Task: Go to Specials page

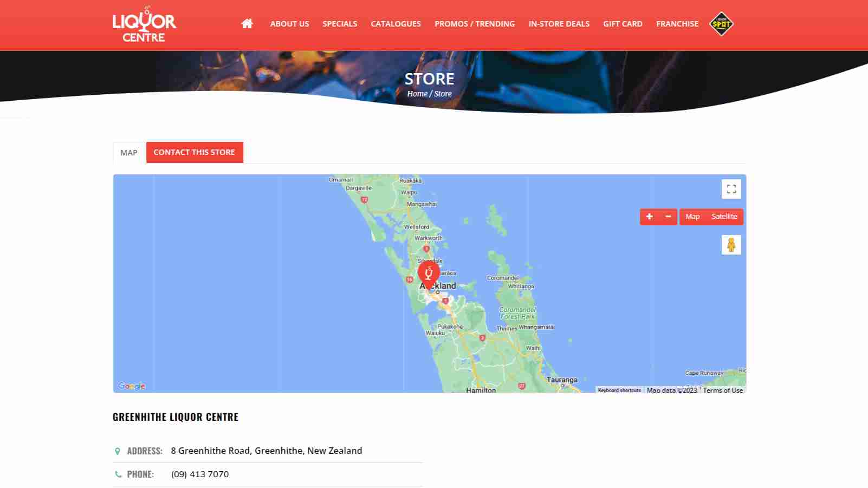Action: (340, 24)
